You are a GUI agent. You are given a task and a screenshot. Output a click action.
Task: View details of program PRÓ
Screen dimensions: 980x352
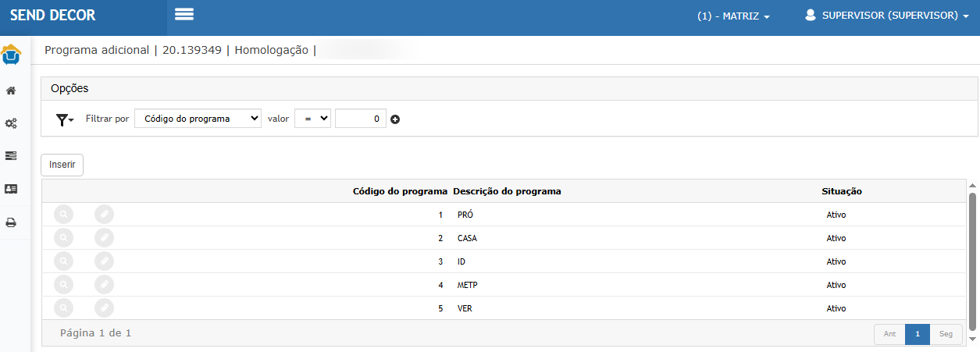tap(63, 215)
